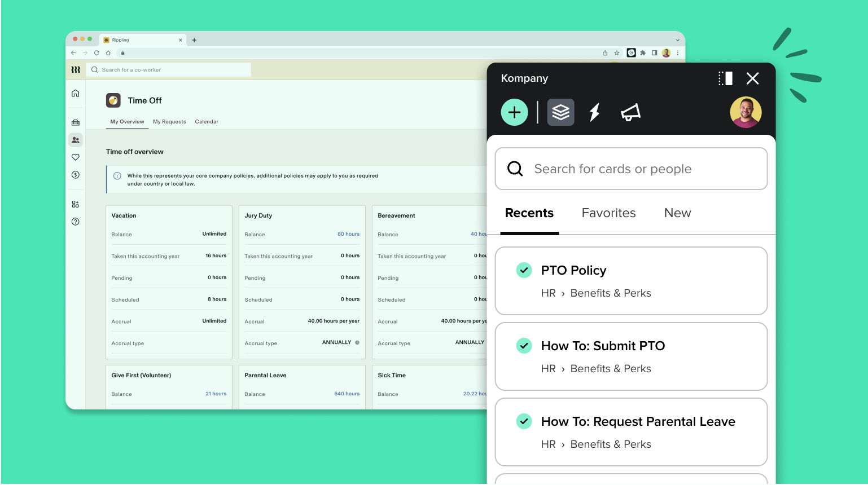868x485 pixels.
Task: Open the heart benefits sidebar icon
Action: click(x=75, y=157)
